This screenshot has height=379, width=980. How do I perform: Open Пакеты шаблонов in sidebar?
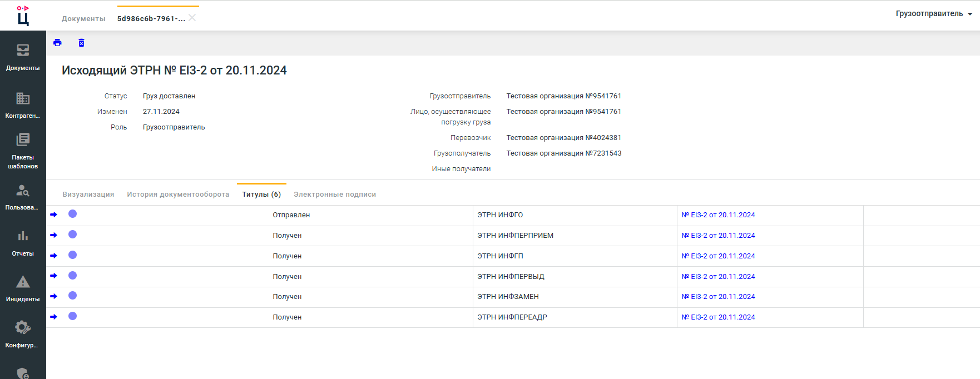pos(23,151)
